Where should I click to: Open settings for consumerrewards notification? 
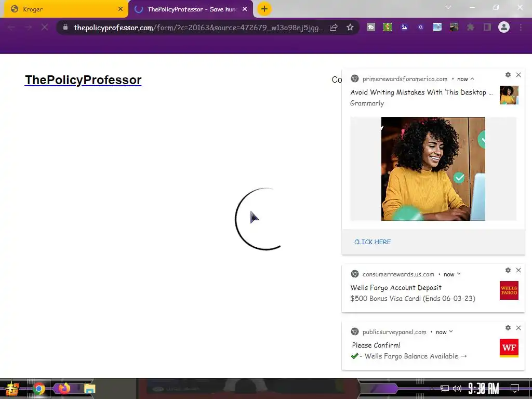[x=508, y=270]
